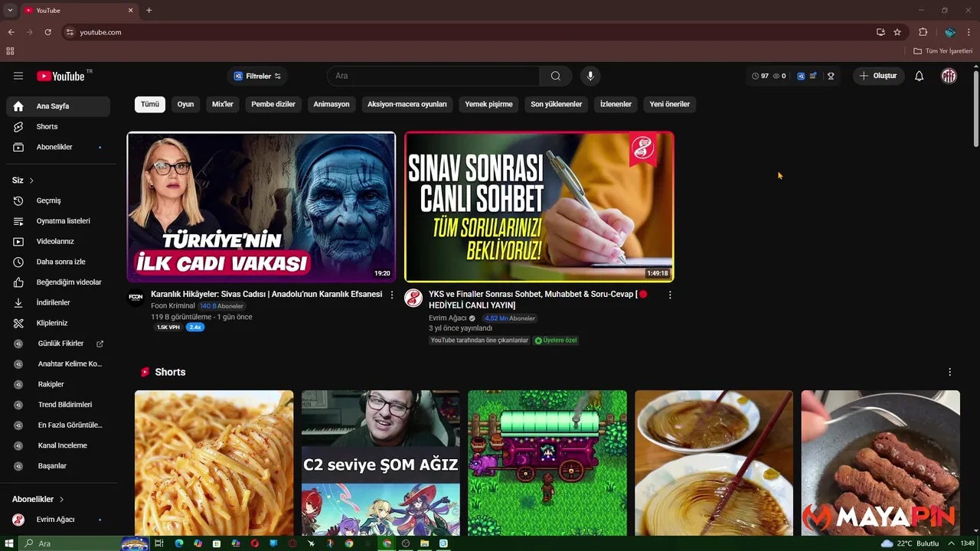The height and width of the screenshot is (551, 980).
Task: Open the account avatar menu
Action: click(949, 76)
